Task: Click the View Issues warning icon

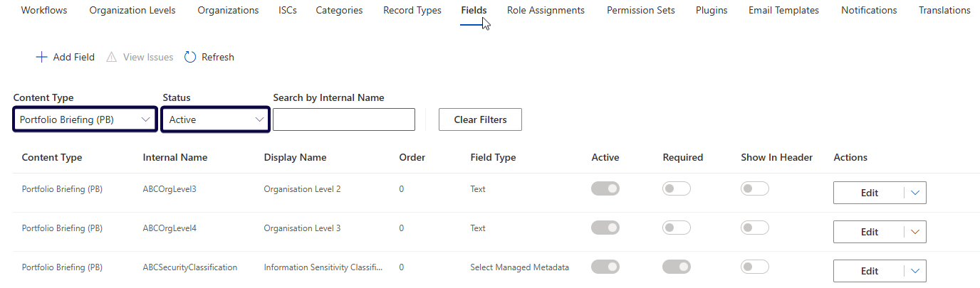Action: [111, 57]
